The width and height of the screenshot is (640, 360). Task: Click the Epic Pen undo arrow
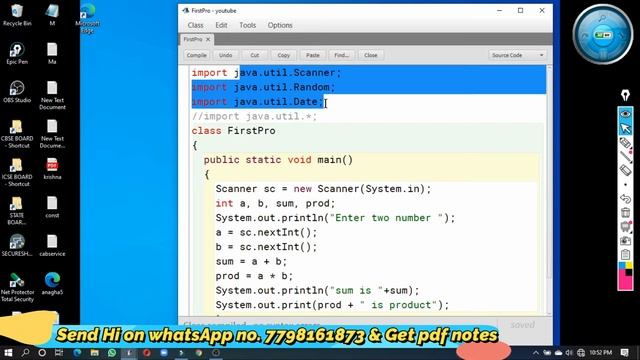tap(625, 199)
